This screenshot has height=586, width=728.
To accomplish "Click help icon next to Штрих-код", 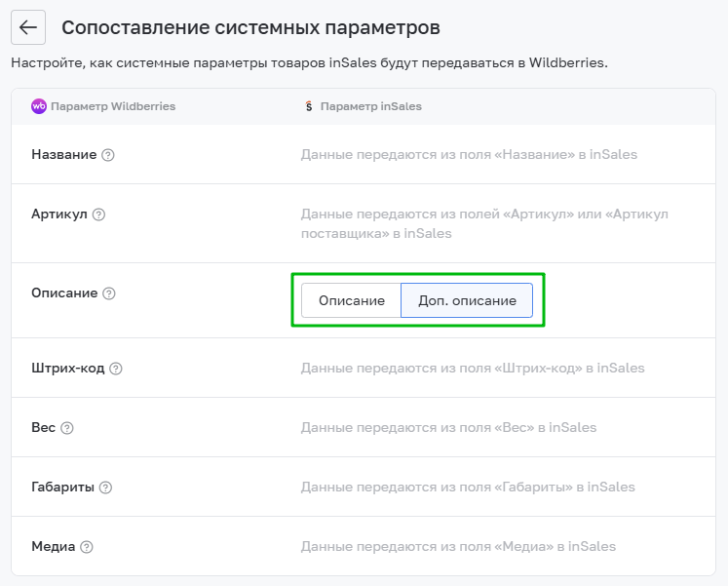I will 116,369.
